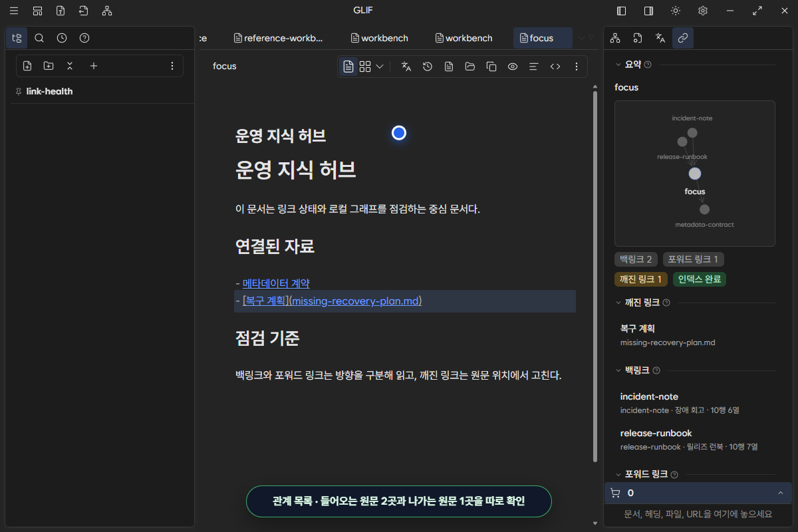
Task: Select the links tab in the right panel
Action: pos(683,38)
